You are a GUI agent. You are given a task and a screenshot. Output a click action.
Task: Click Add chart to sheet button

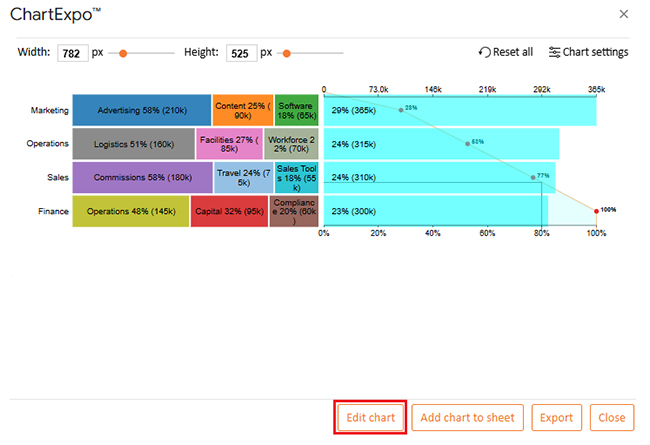[x=467, y=417]
